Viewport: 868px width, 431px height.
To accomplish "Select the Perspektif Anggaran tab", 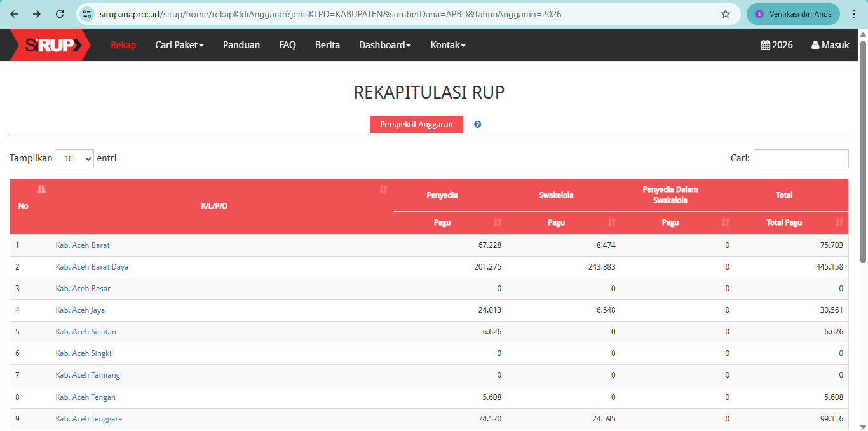I will [x=416, y=125].
